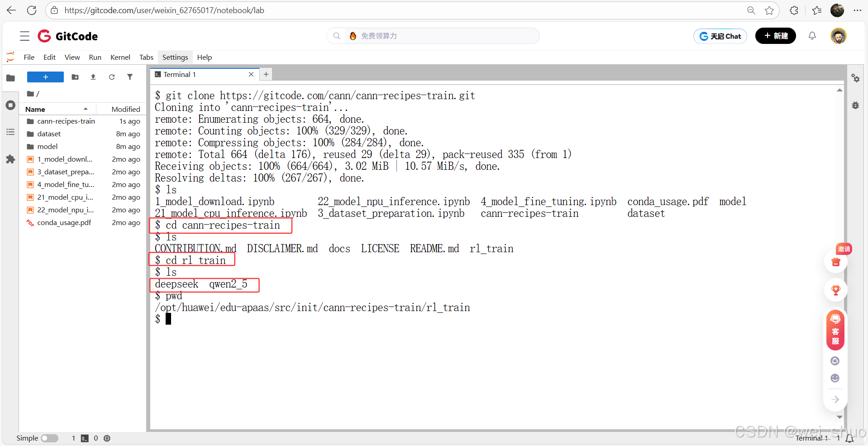
Task: Open the browser profile avatar
Action: [x=837, y=10]
